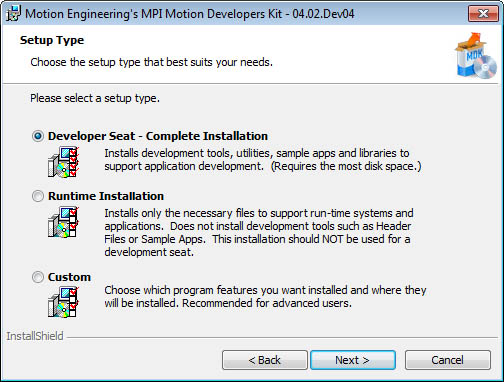Proceed with the Next button
The height and width of the screenshot is (382, 504).
point(353,360)
